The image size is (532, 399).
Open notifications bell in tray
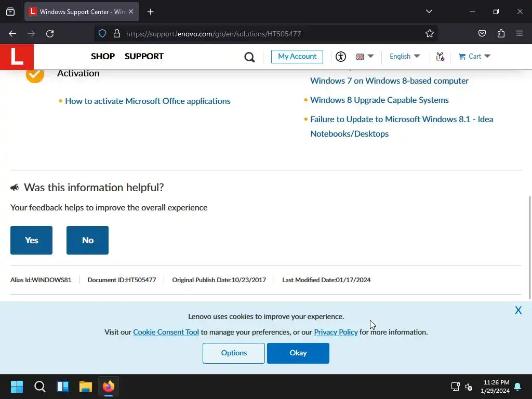point(518,387)
